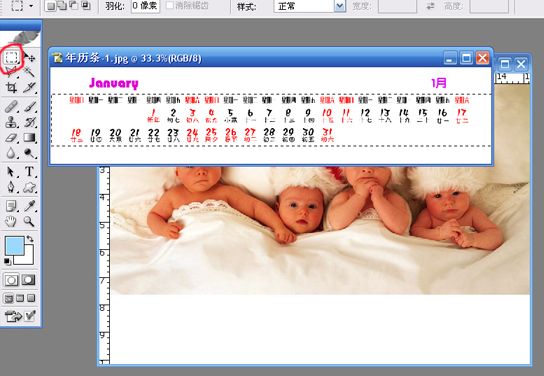Screen dimensions: 544x376
Task: Reset to default black and white colors
Action: pos(7,261)
